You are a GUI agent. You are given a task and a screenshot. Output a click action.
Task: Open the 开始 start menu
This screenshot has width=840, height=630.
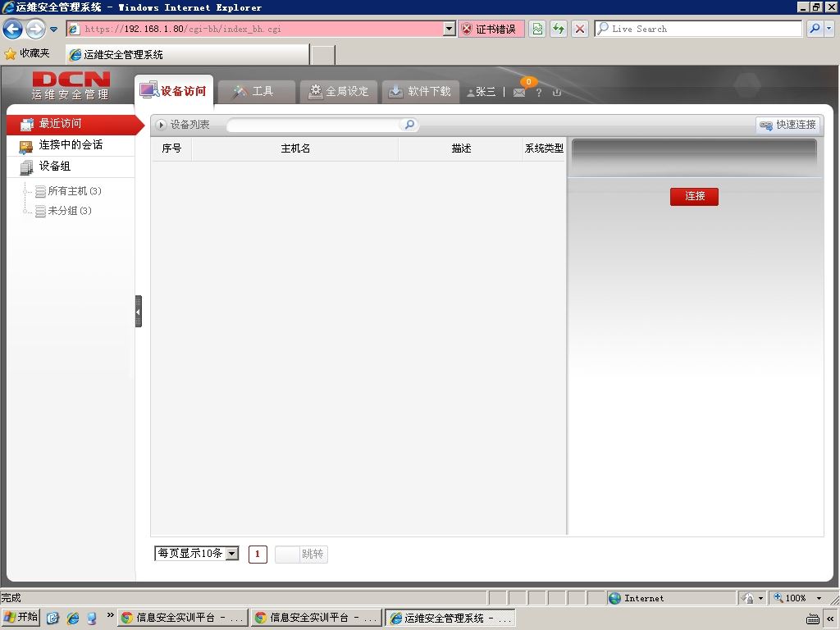[x=21, y=618]
